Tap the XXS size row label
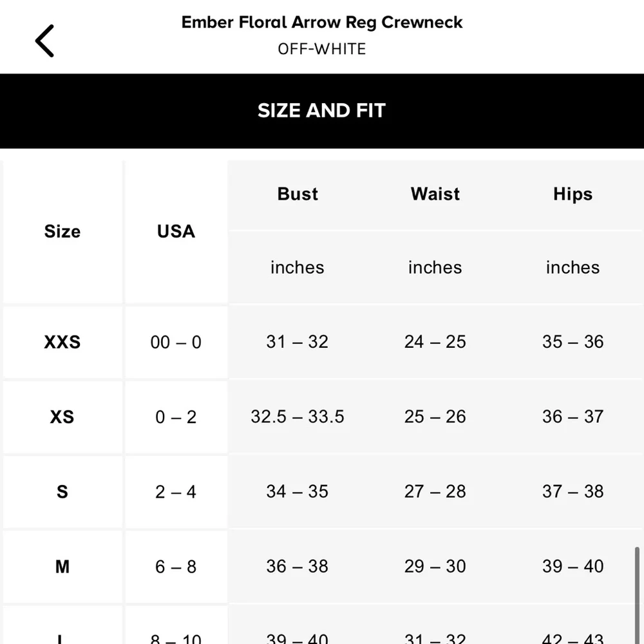Viewport: 644px width, 644px height. pos(62,342)
